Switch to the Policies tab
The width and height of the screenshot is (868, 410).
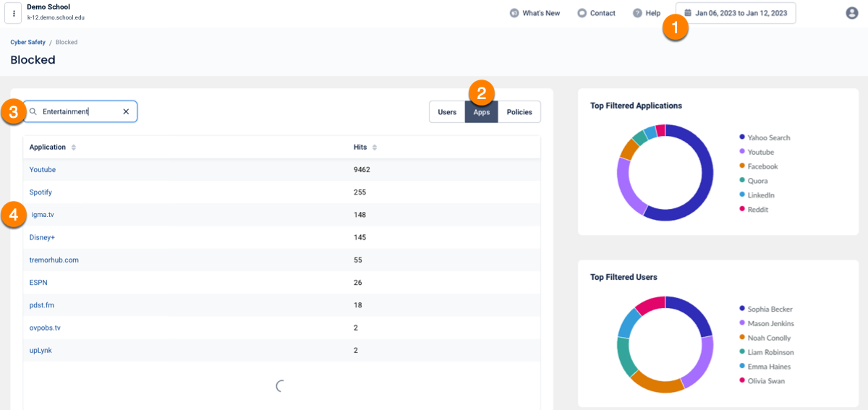(519, 112)
